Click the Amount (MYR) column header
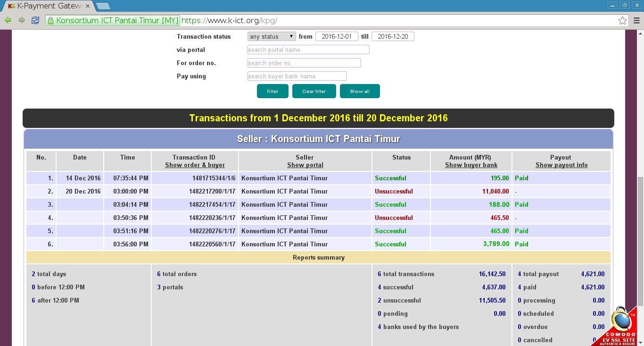This screenshot has height=346, width=644. tap(471, 157)
